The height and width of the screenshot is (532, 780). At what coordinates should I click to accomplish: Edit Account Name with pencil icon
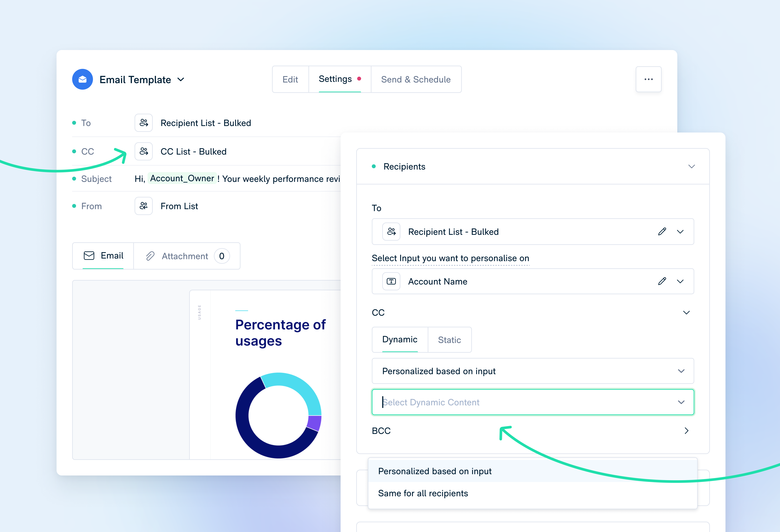click(x=662, y=281)
